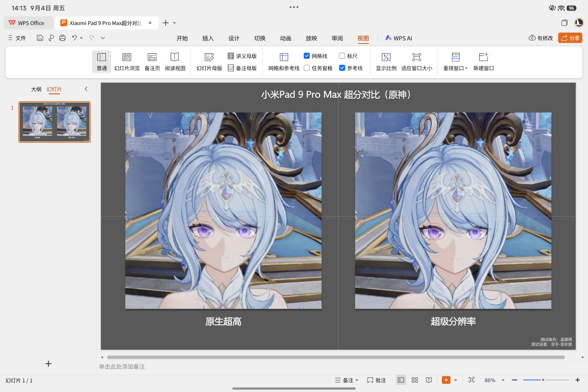This screenshot has width=588, height=392.
Task: Switch to Review (审阅) ribbon tab
Action: 337,38
